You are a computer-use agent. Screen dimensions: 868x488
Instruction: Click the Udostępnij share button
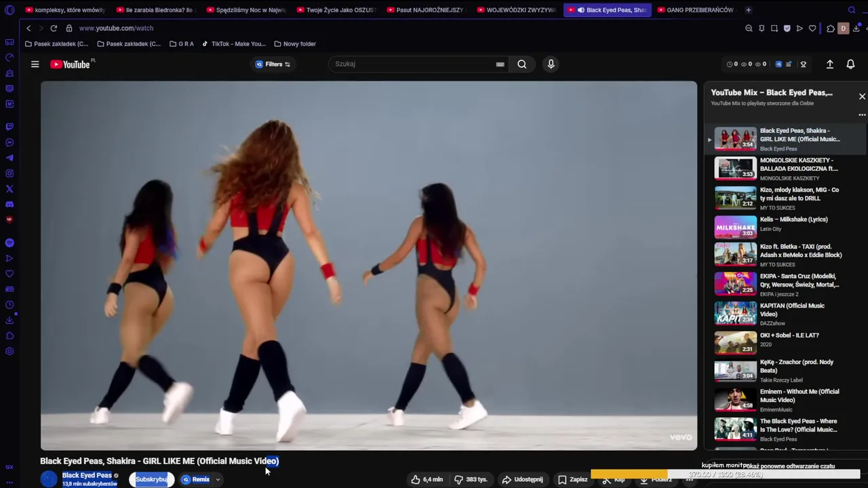(x=522, y=479)
